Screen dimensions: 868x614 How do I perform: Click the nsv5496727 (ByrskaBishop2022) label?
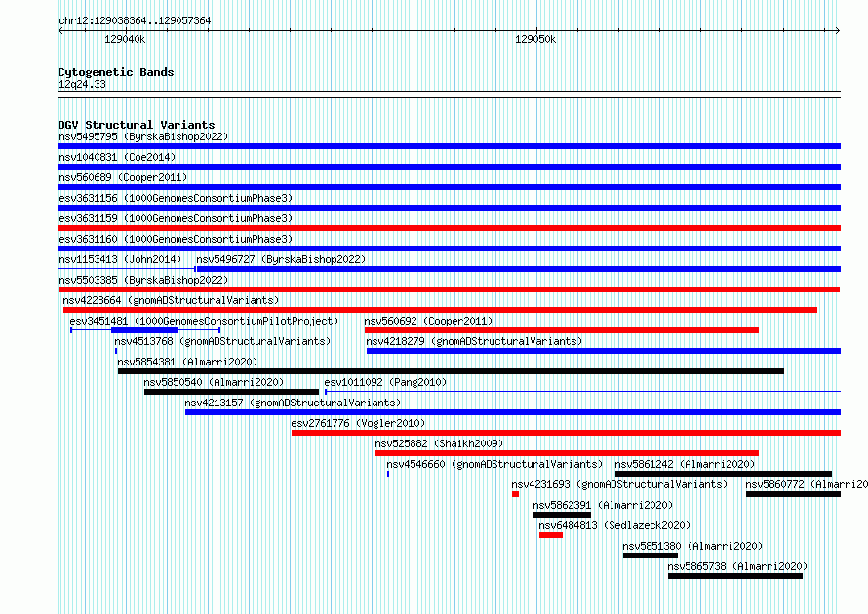pyautogui.click(x=281, y=259)
